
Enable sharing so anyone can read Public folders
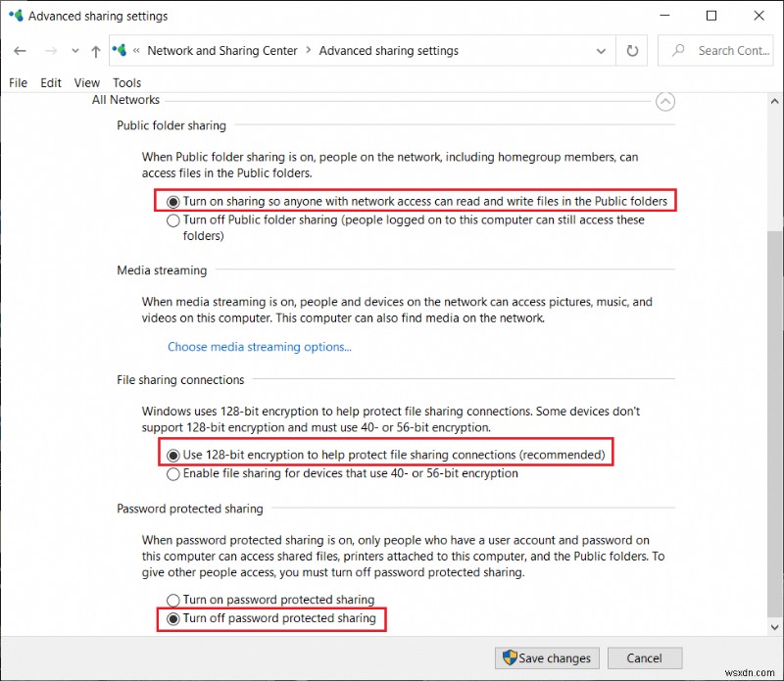click(173, 201)
